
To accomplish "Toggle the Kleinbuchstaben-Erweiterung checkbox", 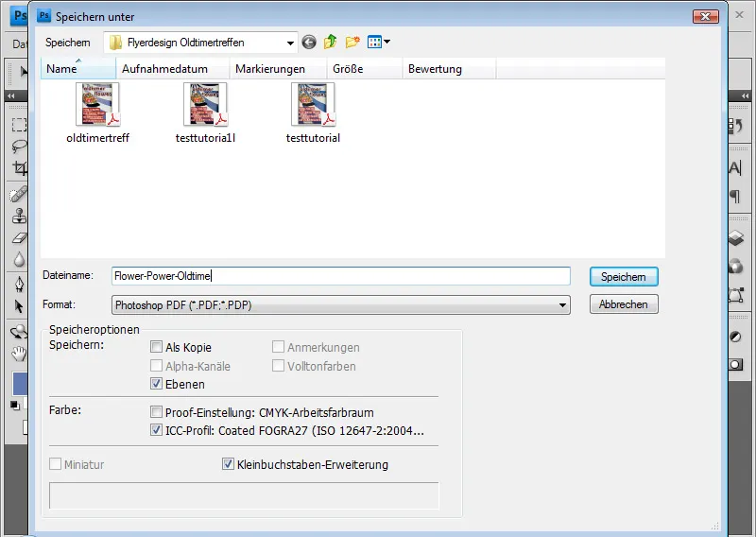I will (x=228, y=464).
